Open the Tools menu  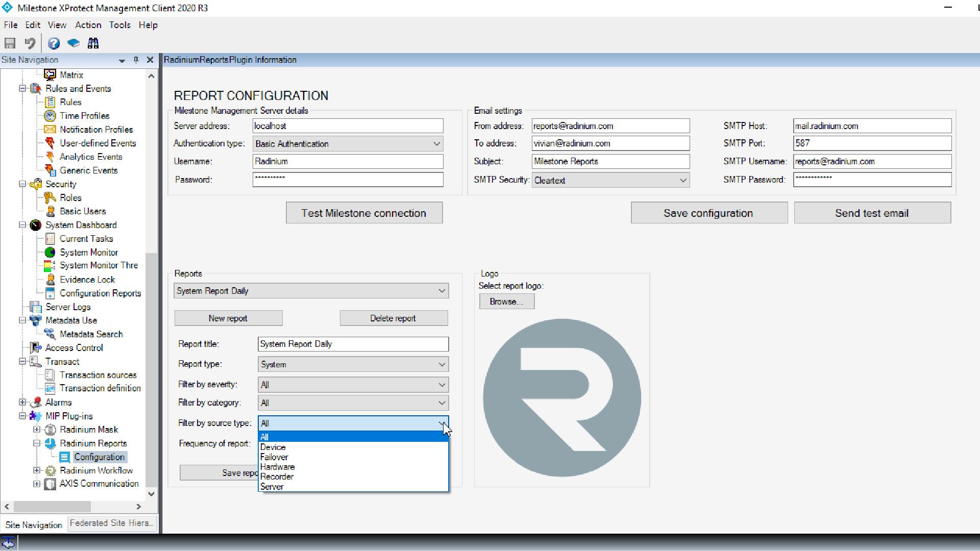click(120, 25)
